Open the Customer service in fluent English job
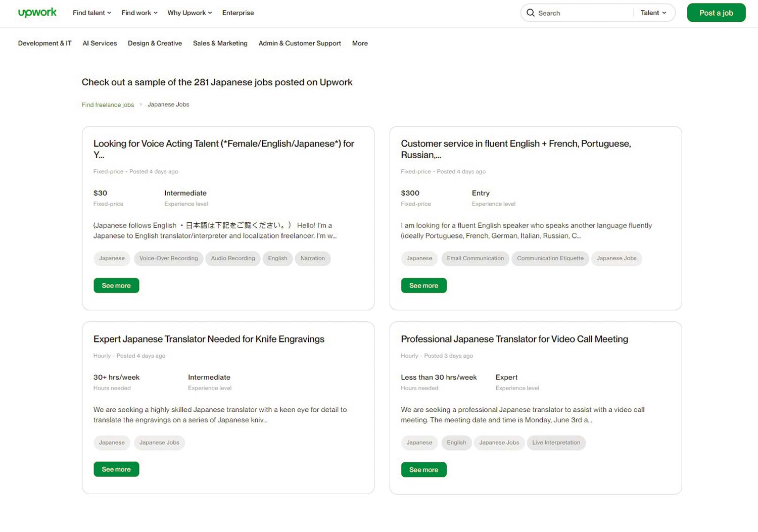Image resolution: width=758 pixels, height=532 pixels. 516,149
